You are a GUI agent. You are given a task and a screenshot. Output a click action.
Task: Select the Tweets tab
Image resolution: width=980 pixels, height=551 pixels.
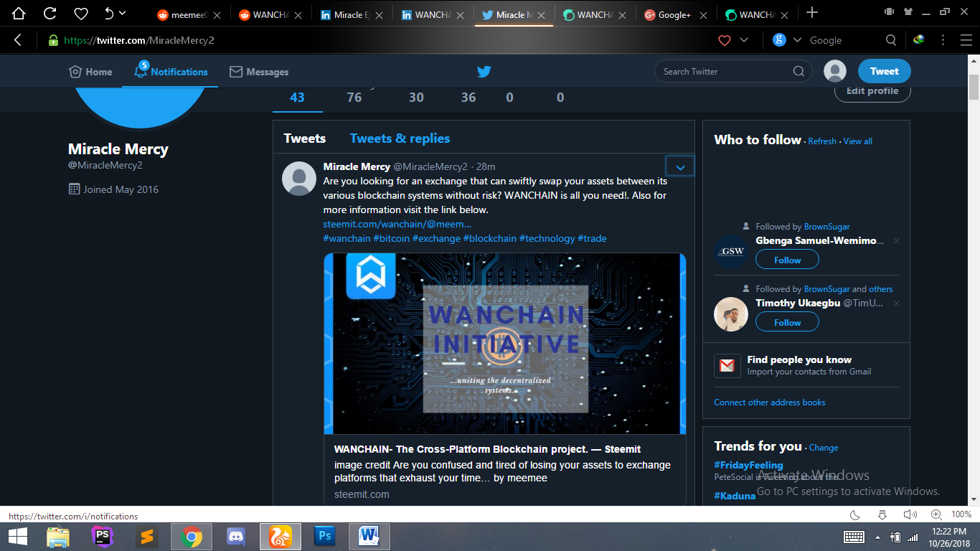[x=305, y=138]
